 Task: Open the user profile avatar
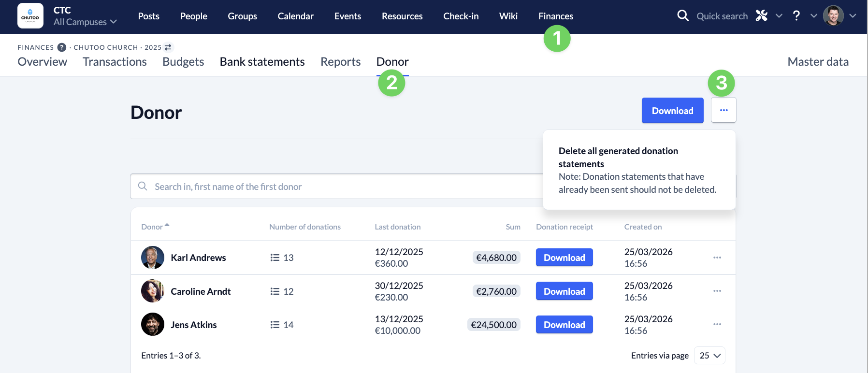click(833, 16)
